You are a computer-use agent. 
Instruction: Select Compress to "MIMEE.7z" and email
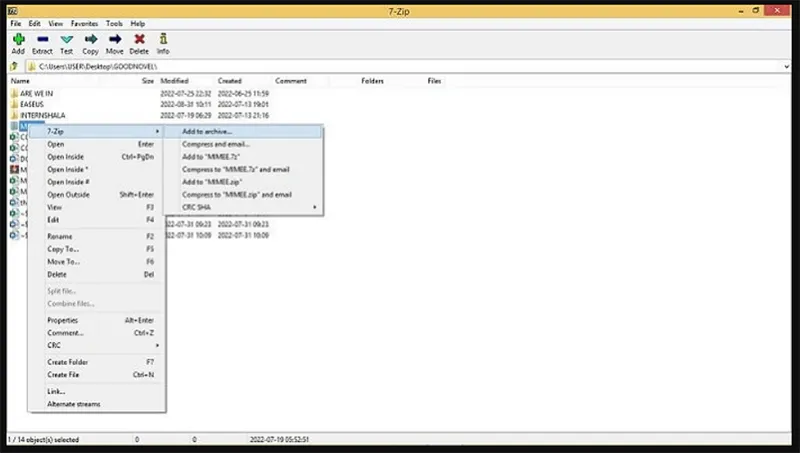pos(243,169)
